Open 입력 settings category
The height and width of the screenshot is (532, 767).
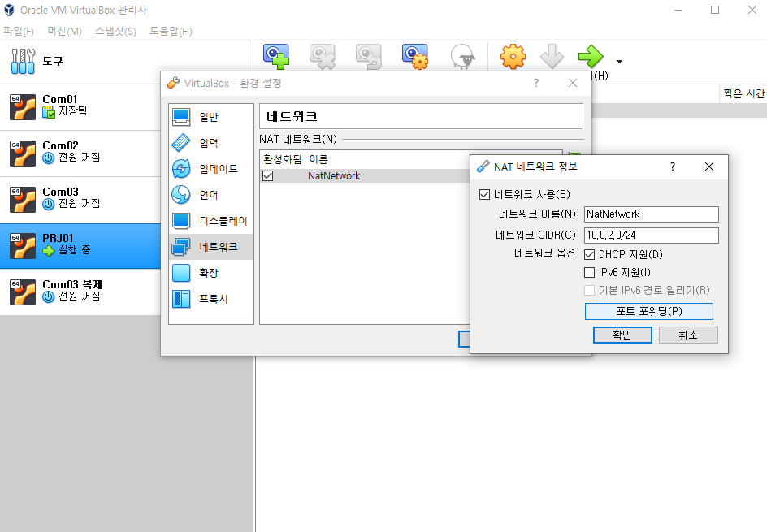point(210,143)
